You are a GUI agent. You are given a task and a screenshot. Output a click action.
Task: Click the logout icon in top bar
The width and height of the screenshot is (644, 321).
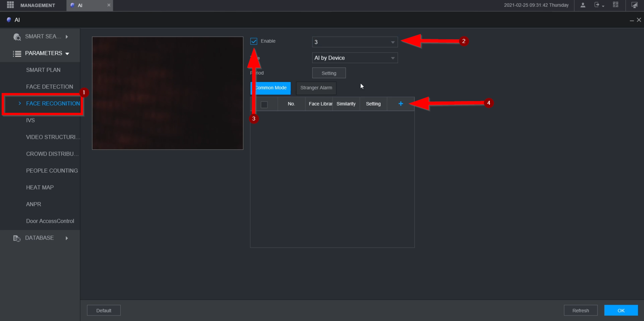(599, 5)
